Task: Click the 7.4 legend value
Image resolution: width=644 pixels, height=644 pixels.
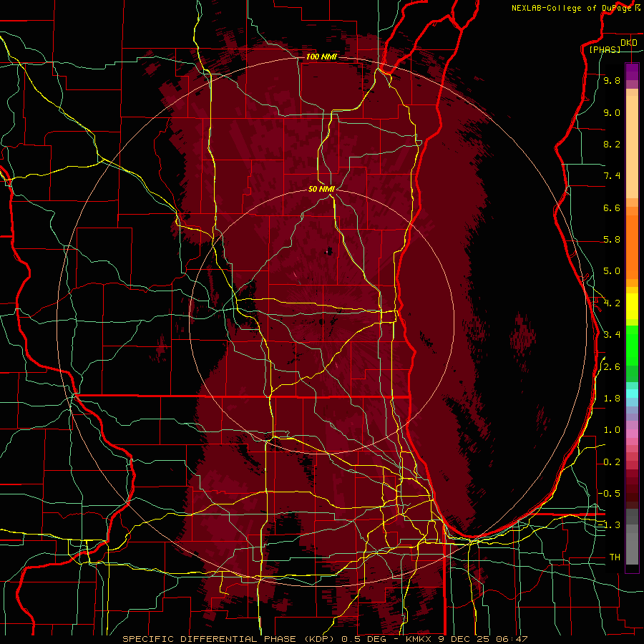Action: pos(612,176)
